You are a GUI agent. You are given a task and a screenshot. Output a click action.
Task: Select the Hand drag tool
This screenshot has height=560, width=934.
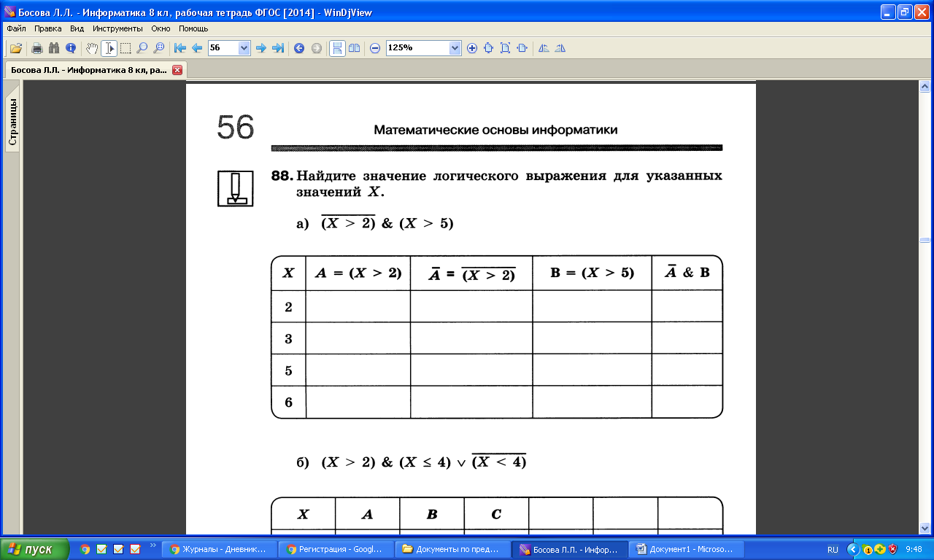(92, 48)
